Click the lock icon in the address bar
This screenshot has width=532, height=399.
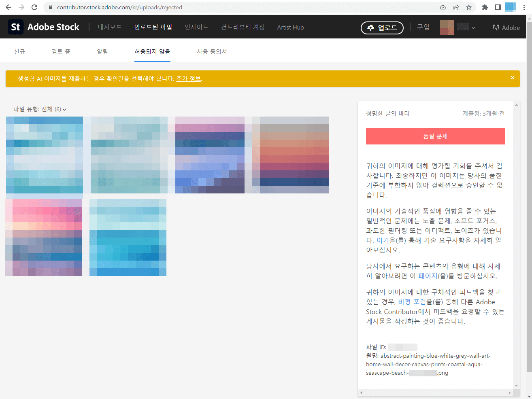[51, 7]
